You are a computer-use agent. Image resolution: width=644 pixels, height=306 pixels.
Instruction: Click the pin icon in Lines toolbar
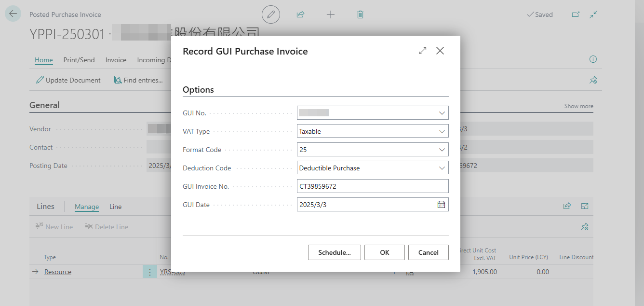tap(585, 227)
